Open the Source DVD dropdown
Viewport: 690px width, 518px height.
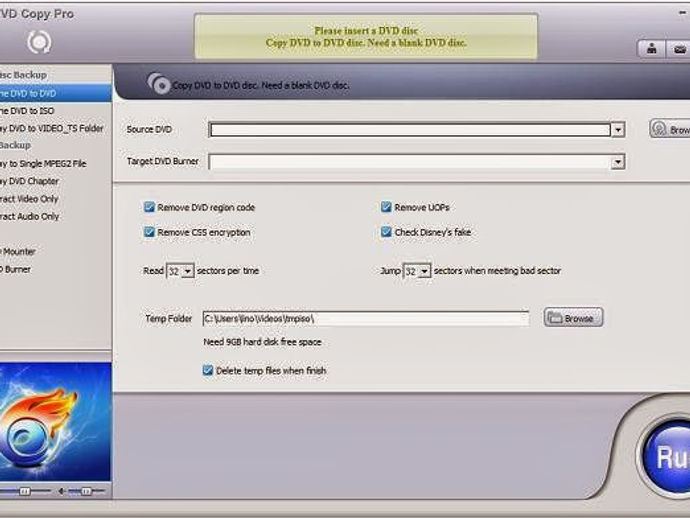point(618,130)
